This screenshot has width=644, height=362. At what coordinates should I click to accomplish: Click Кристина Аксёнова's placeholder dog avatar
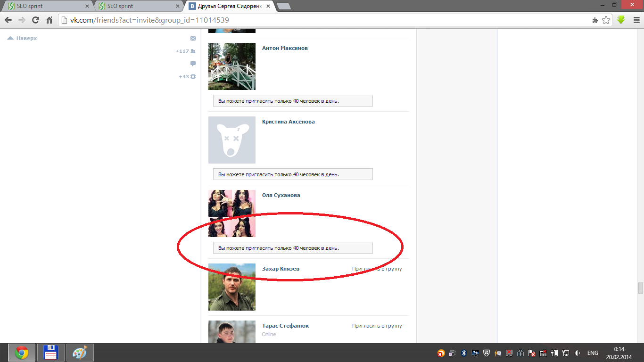(232, 140)
